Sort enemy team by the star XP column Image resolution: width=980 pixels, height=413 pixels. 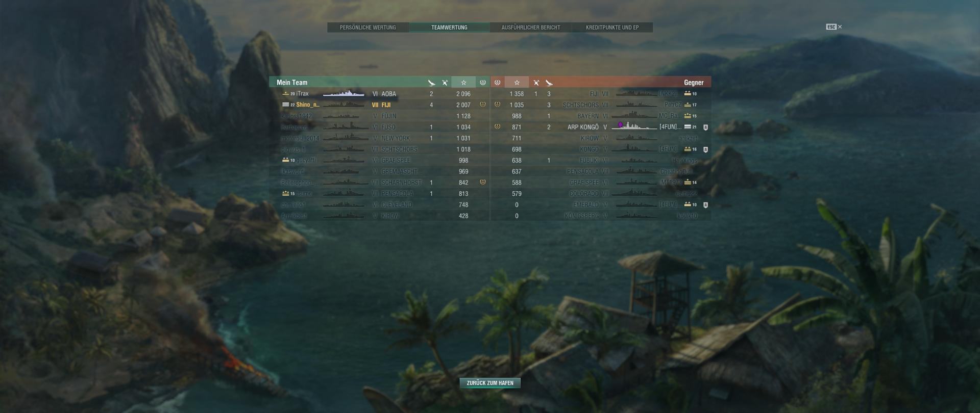[x=517, y=82]
